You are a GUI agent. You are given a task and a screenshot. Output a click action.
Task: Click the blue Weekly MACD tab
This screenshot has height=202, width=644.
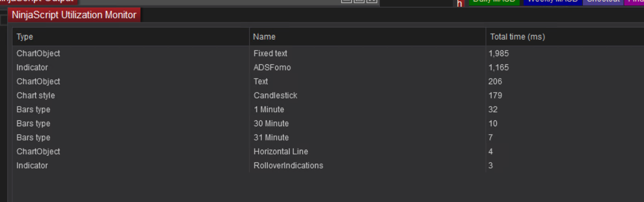pos(552,2)
